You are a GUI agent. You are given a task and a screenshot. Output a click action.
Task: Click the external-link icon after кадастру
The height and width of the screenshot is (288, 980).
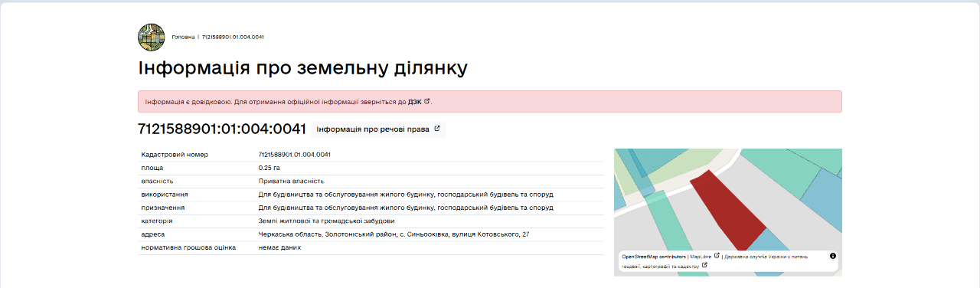(x=704, y=265)
